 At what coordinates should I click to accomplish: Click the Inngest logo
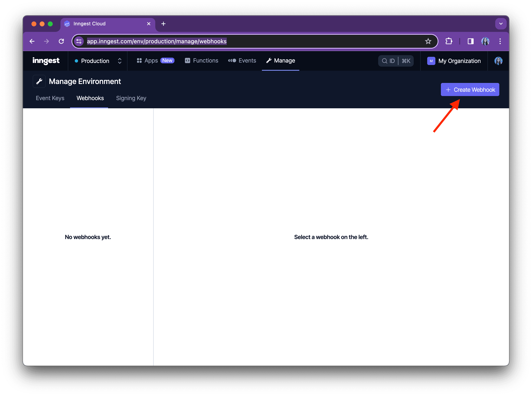click(x=46, y=61)
